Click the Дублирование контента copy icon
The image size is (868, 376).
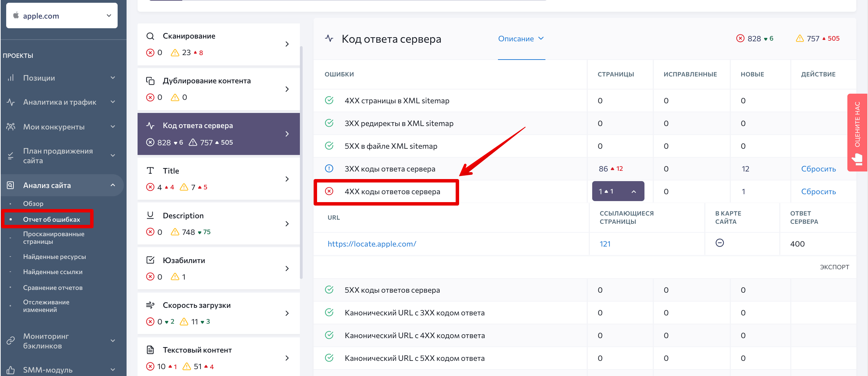[150, 81]
